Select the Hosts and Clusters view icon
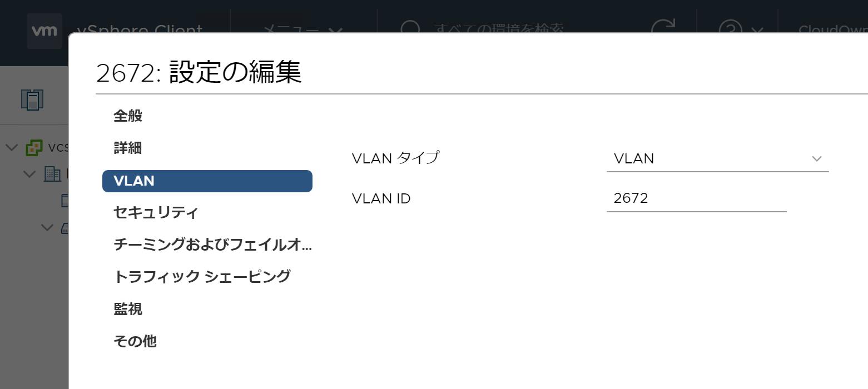This screenshot has width=868, height=389. (32, 99)
